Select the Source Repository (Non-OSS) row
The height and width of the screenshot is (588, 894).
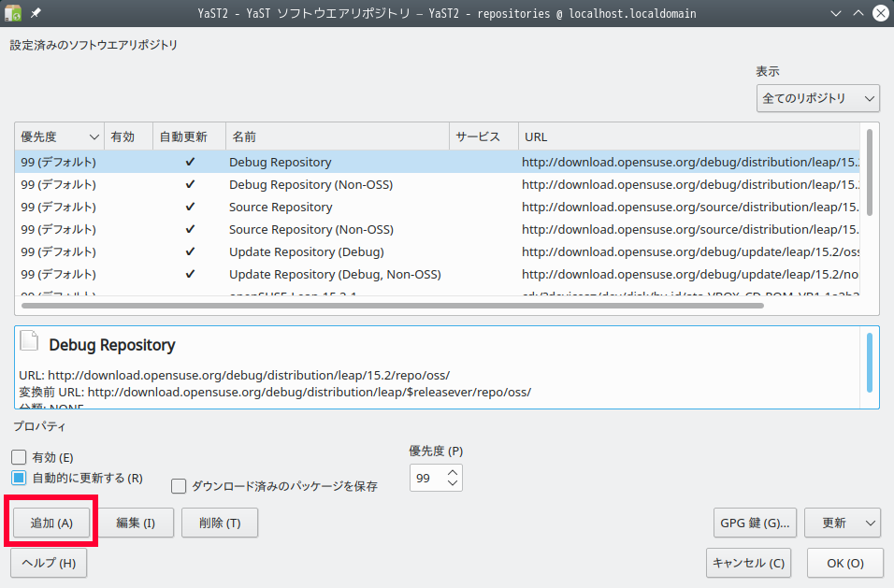pos(438,230)
